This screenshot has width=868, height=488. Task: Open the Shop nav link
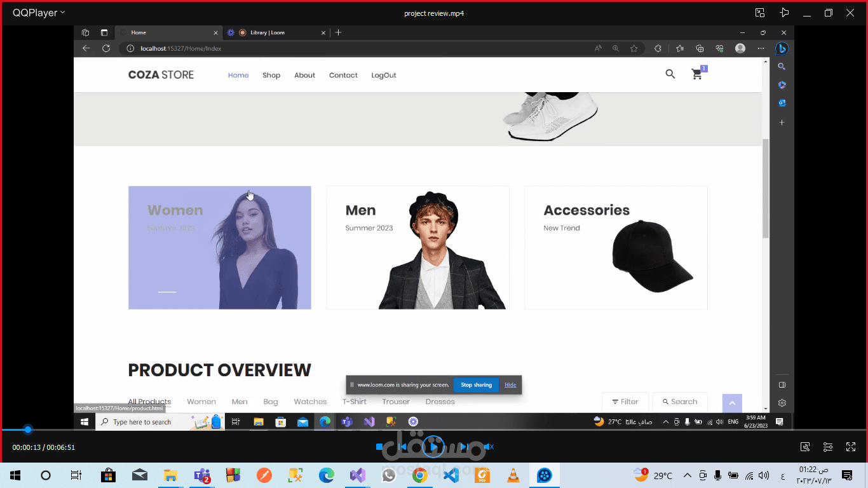pos(271,75)
